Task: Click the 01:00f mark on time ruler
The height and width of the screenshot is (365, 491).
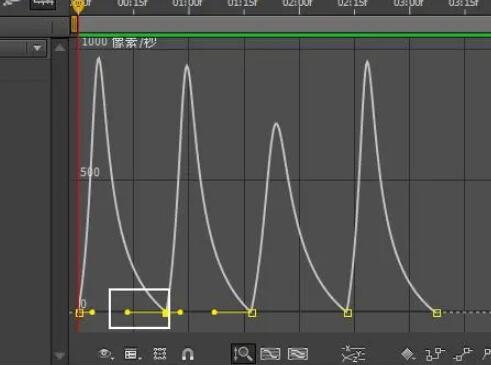Action: [x=187, y=4]
